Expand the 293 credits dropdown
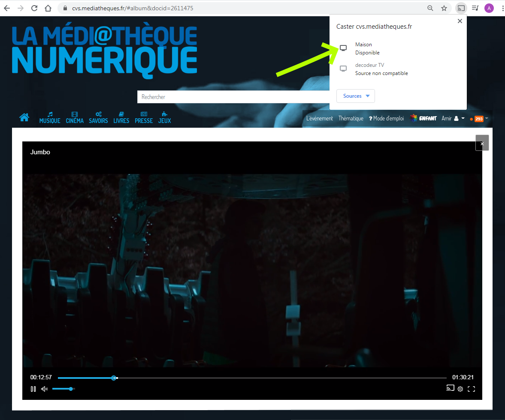This screenshot has width=505, height=420. pyautogui.click(x=479, y=119)
